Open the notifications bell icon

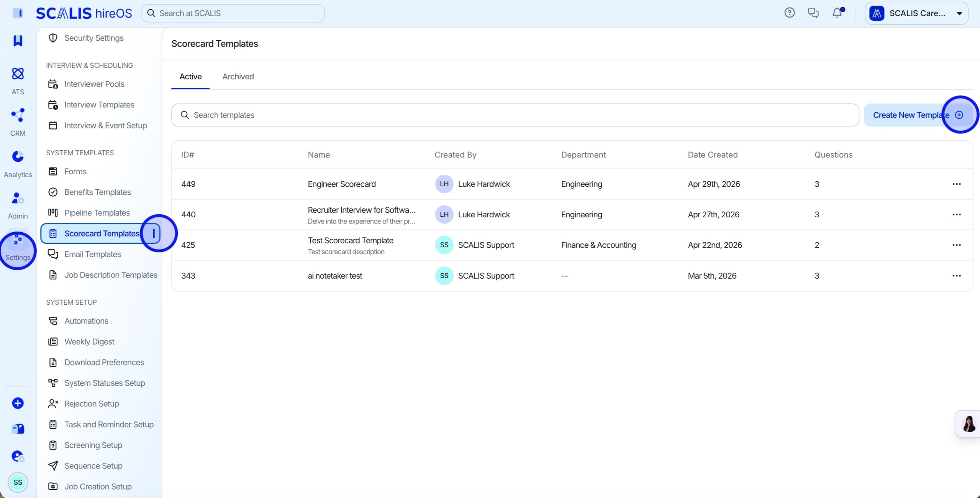837,13
